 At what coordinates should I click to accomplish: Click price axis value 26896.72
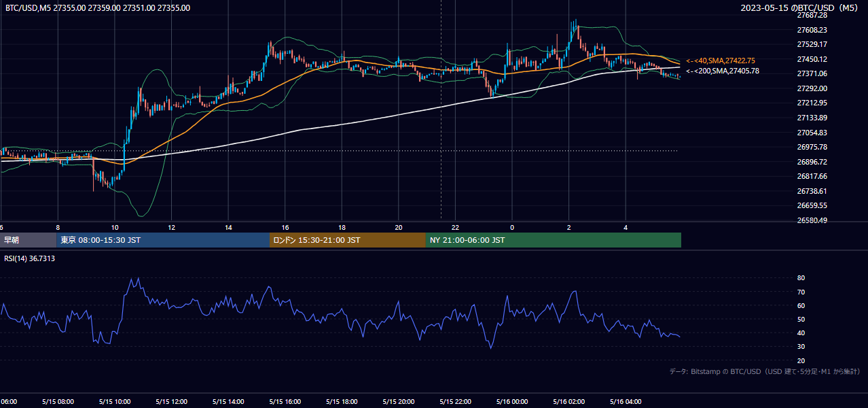[x=812, y=162]
